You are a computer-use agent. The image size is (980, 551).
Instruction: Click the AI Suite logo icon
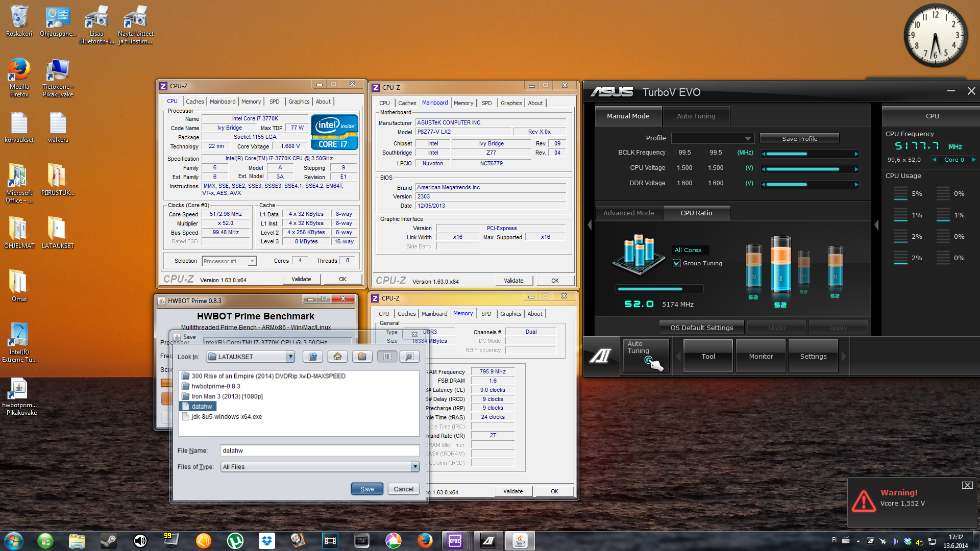601,356
